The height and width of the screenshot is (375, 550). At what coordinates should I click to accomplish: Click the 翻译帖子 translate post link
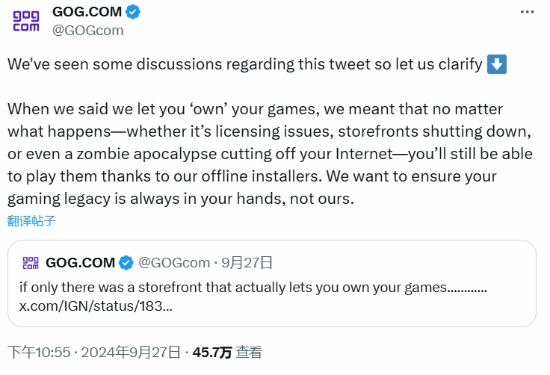(31, 221)
